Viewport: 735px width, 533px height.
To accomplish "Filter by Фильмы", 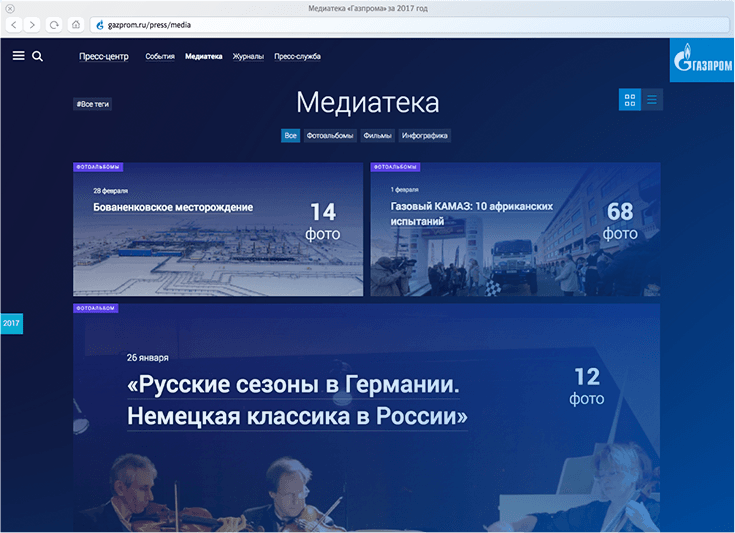I will (377, 135).
